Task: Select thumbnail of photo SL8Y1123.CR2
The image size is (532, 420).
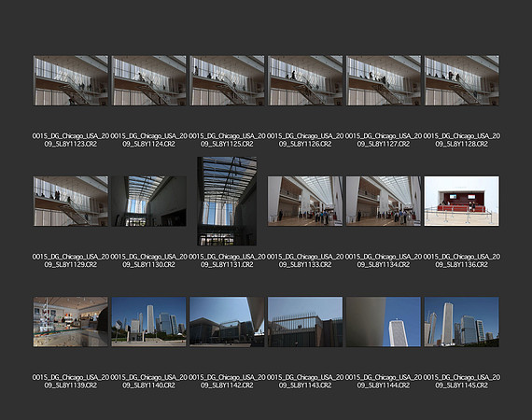Action: click(71, 80)
